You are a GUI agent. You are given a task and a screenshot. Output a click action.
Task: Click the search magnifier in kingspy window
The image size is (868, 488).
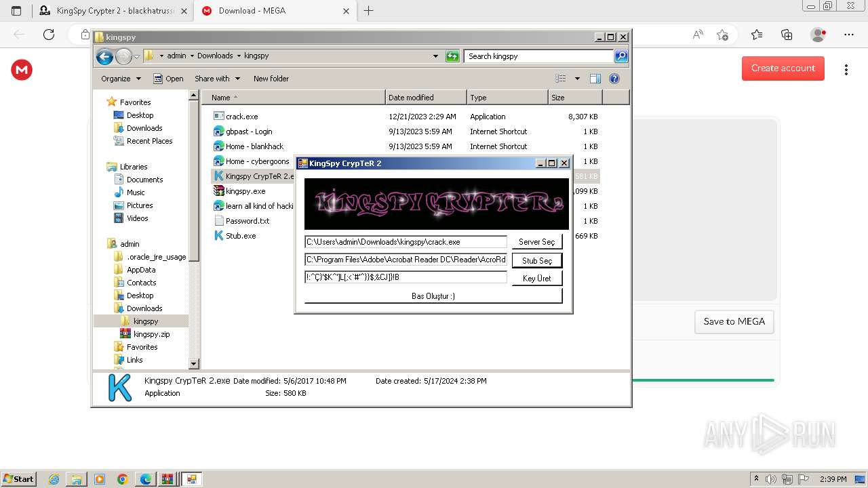point(621,56)
